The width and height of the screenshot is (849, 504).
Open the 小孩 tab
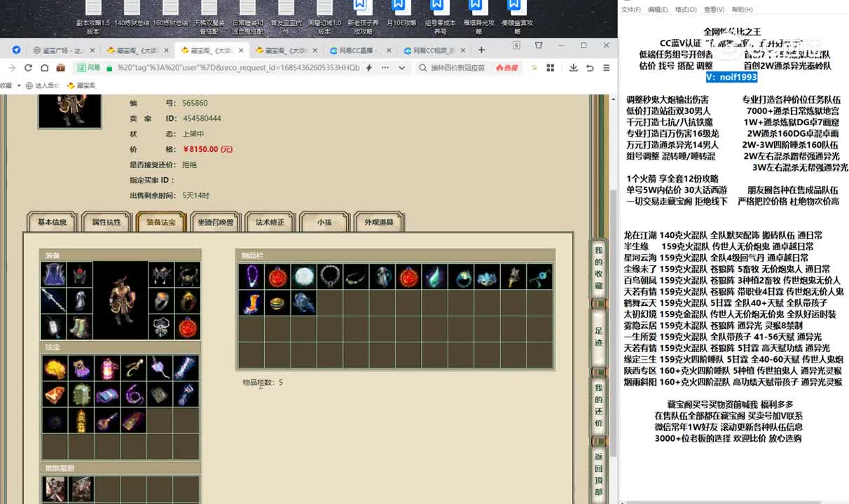point(324,222)
